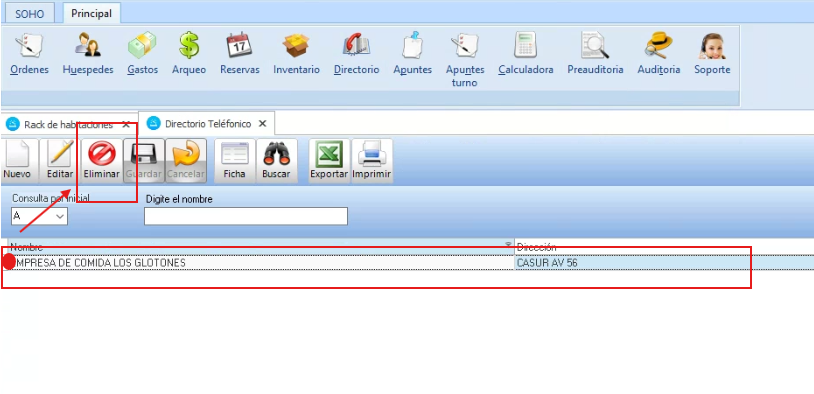
Task: Click the CASUR AV 56 address cell
Action: click(664, 263)
